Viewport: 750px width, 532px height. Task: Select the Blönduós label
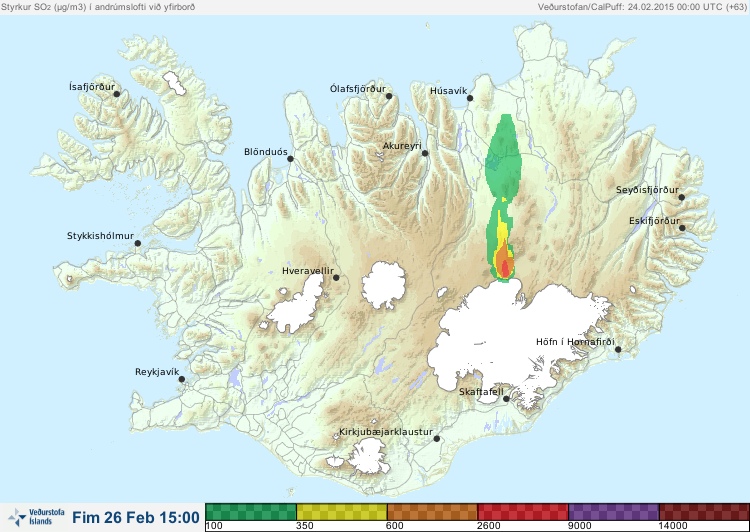(x=266, y=152)
